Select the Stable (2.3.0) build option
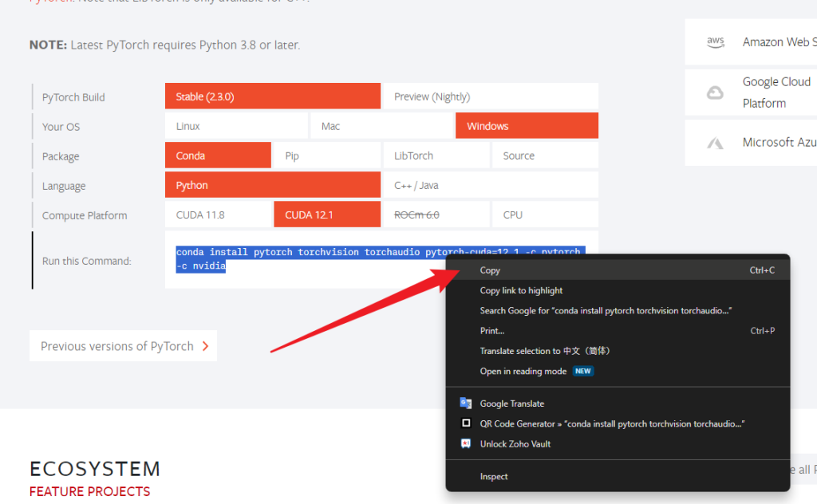Image resolution: width=817 pixels, height=504 pixels. (x=272, y=96)
